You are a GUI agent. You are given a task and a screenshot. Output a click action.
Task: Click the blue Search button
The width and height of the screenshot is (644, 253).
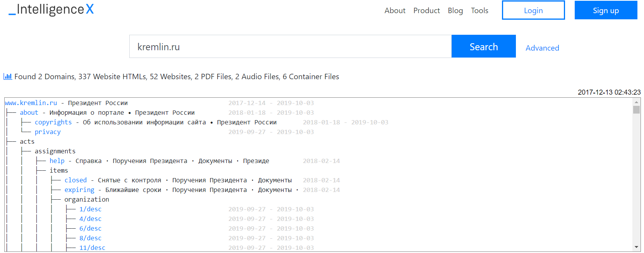tap(483, 47)
